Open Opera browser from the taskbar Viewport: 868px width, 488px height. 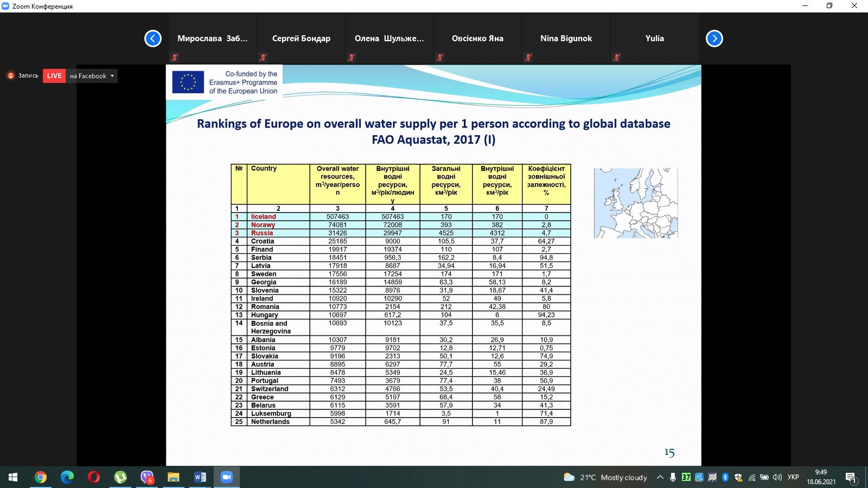[x=93, y=477]
